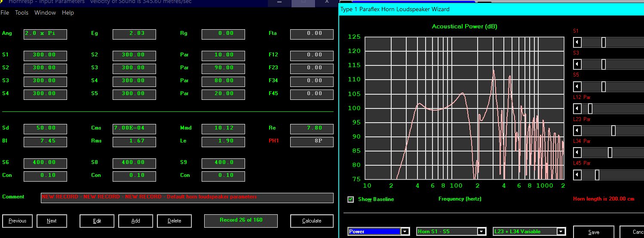Click the Previous record button
The image size is (644, 238).
(18, 221)
